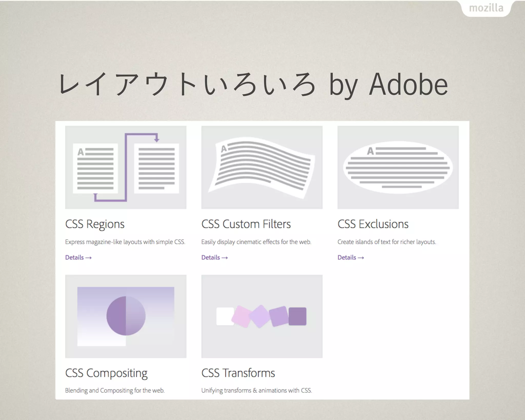Click the CSS Exclusions heading
525x420 pixels.
coord(373,224)
